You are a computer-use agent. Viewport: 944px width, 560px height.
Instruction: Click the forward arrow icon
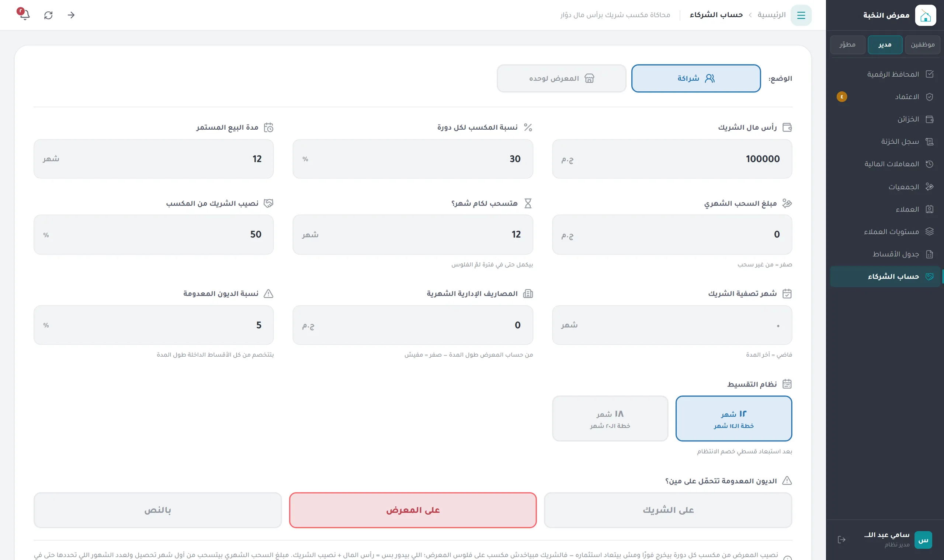[71, 15]
